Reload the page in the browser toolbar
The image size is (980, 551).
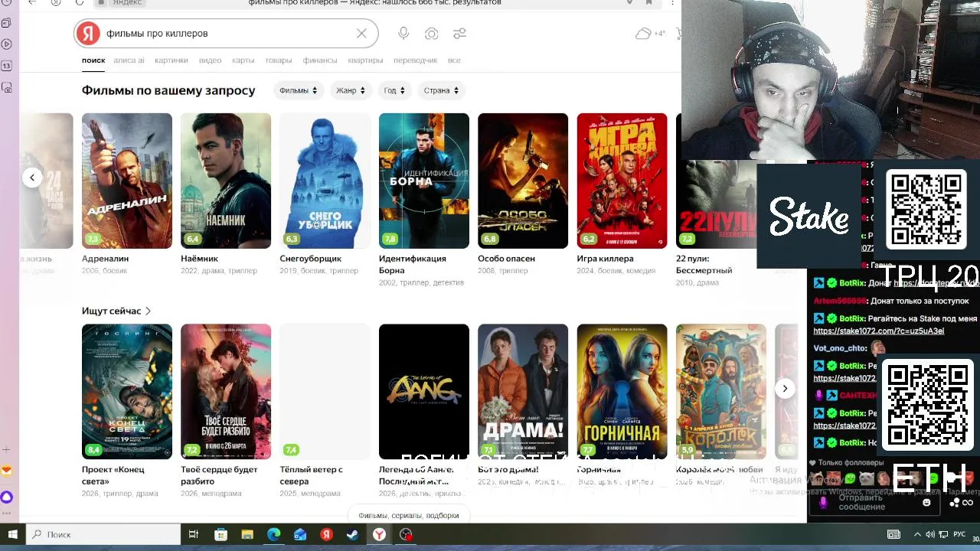point(80,2)
